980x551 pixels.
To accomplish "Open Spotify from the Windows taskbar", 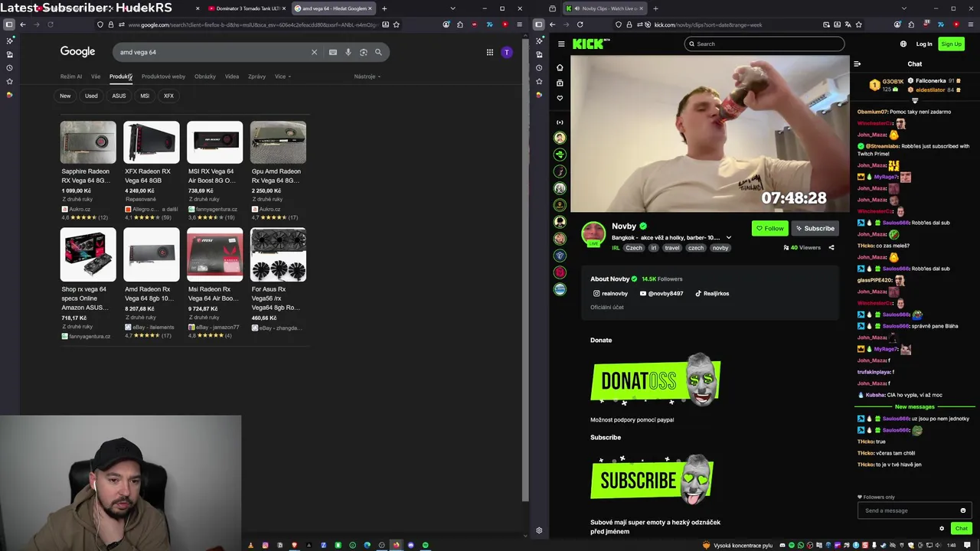I will [426, 545].
